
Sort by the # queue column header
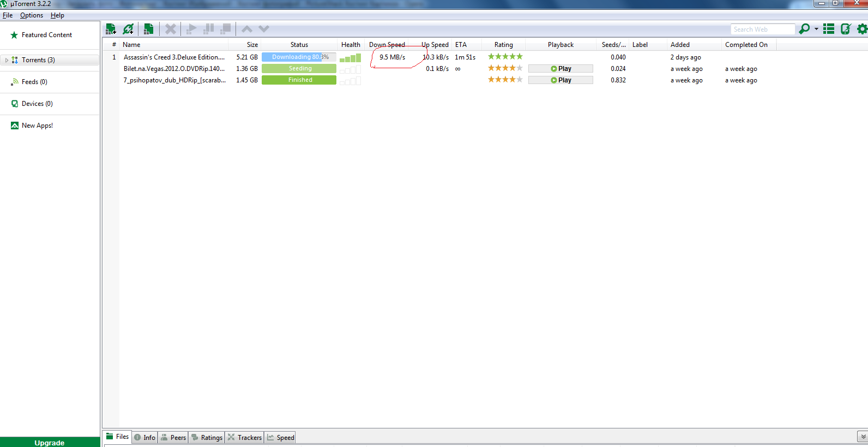pos(114,45)
